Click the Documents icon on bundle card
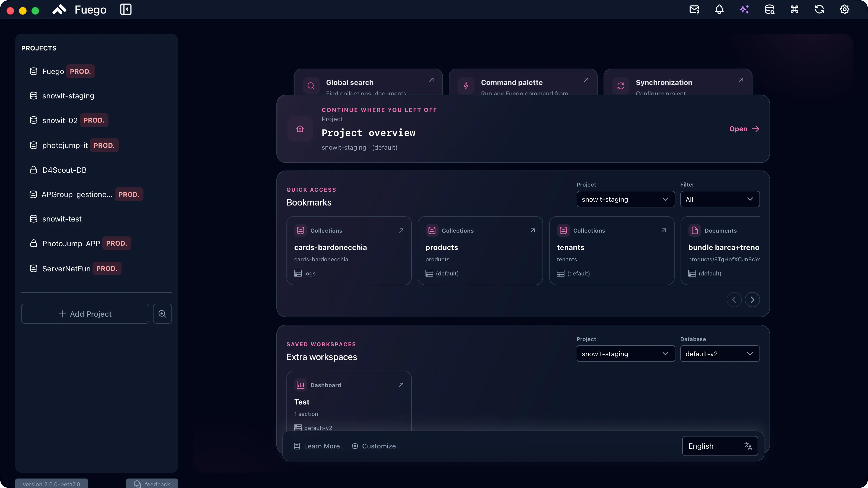Image resolution: width=868 pixels, height=488 pixels. (695, 230)
